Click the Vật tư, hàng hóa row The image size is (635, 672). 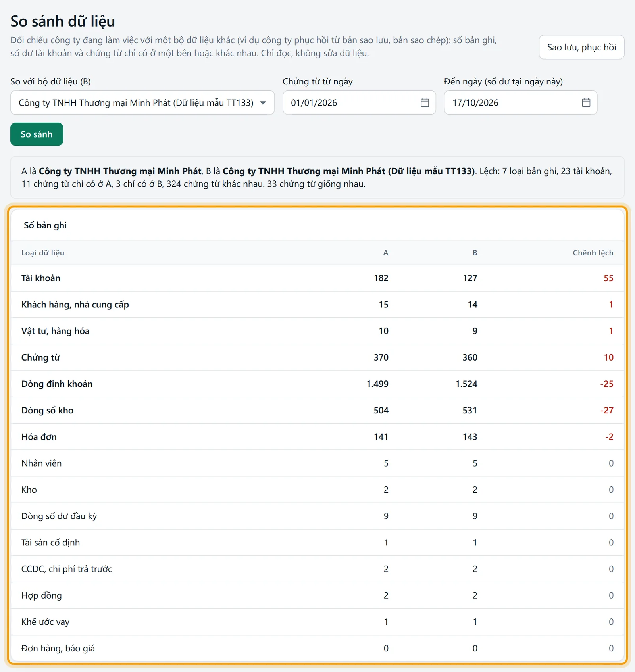317,331
